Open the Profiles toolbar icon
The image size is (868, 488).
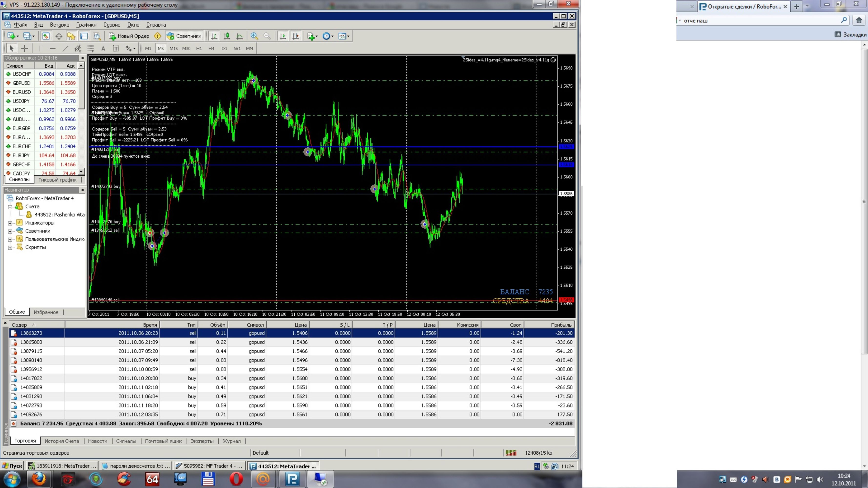click(x=29, y=36)
